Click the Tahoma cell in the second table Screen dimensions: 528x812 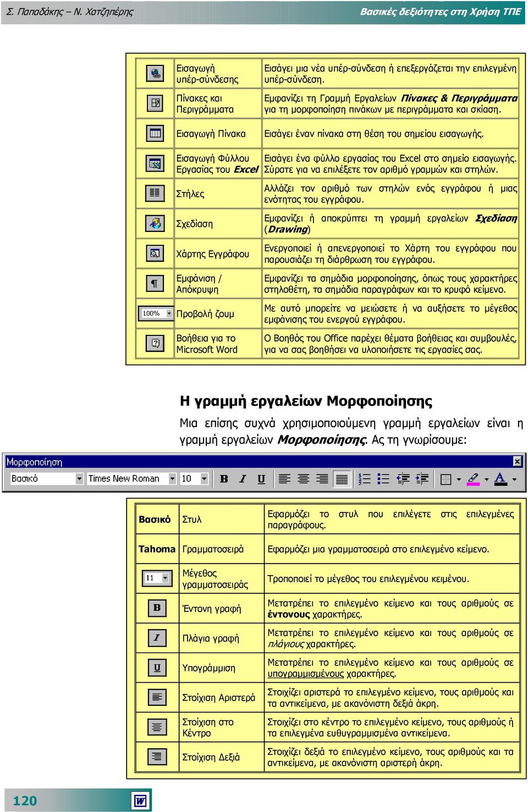tap(157, 549)
